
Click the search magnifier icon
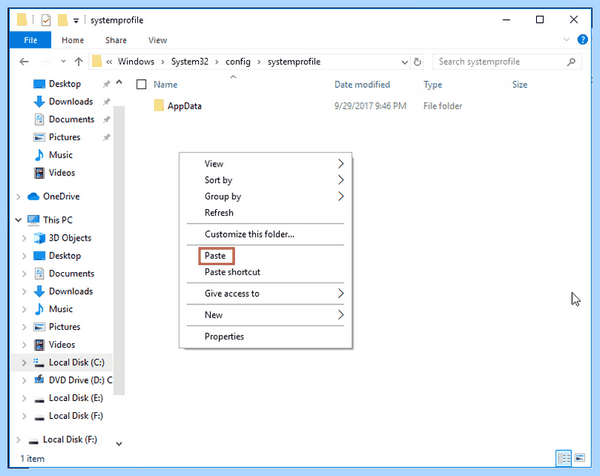[571, 62]
